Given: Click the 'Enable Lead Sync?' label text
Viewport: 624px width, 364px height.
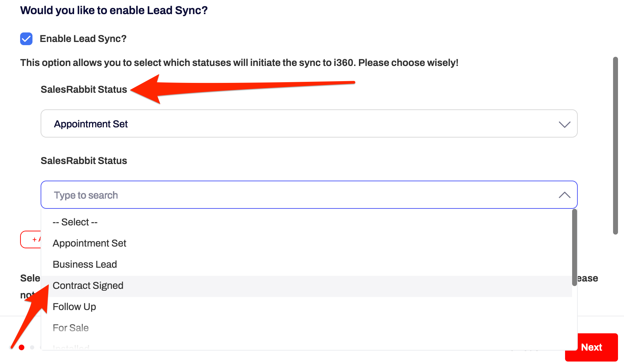Looking at the screenshot, I should click(x=83, y=39).
